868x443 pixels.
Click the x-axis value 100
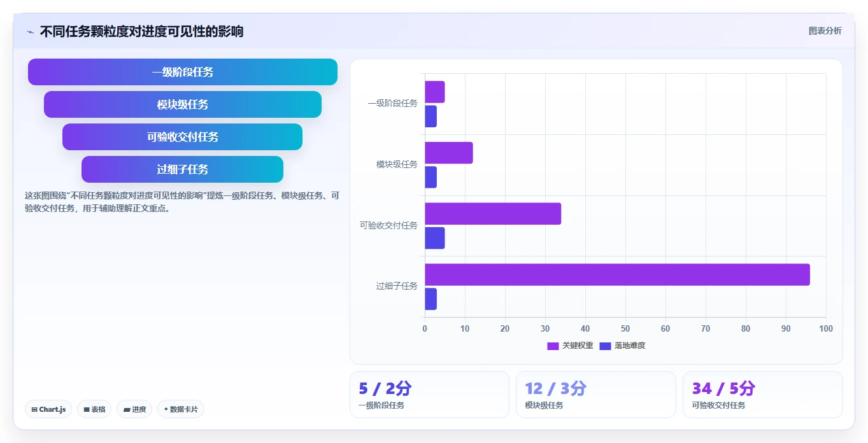[x=826, y=328]
